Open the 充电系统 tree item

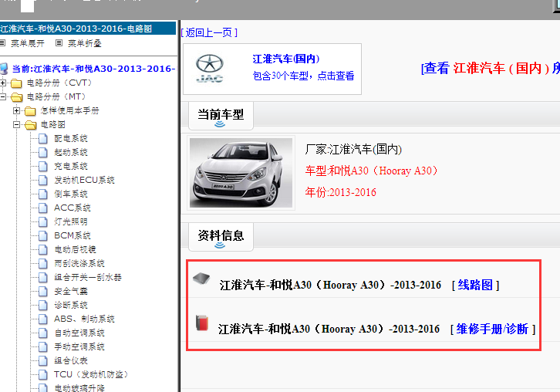[x=71, y=167]
